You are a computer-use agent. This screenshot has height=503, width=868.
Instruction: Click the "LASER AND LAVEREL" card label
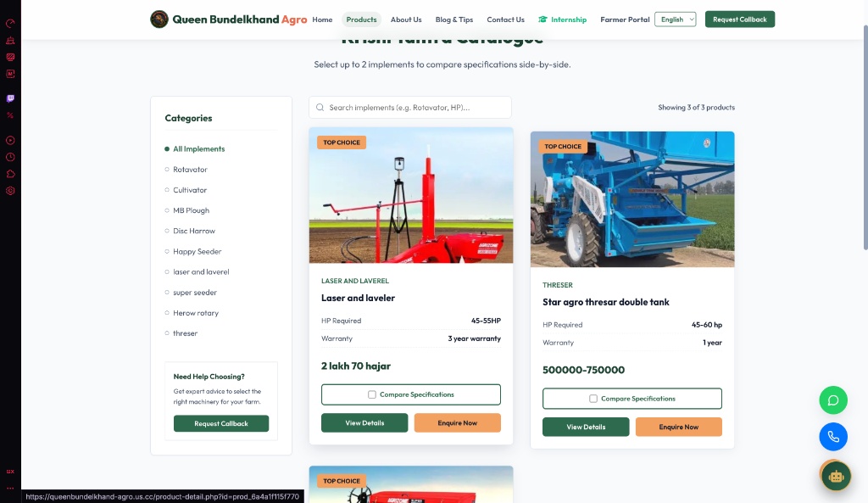click(355, 281)
